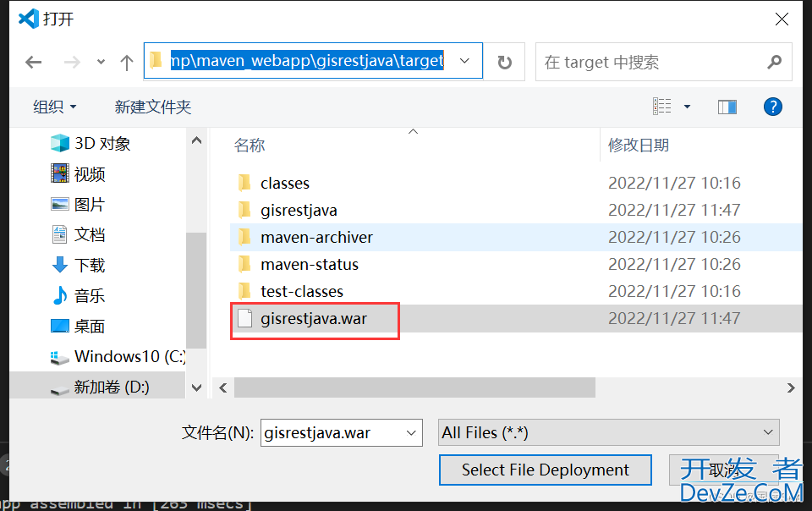Screen dimensions: 812x511
Task: Select 新加卷 (D:) drive
Action: click(x=112, y=387)
